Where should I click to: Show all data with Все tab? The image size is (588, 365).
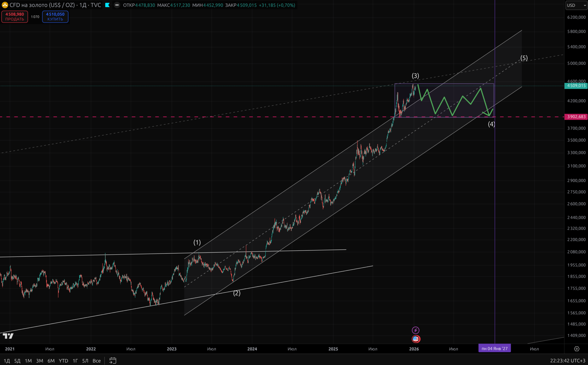96,361
